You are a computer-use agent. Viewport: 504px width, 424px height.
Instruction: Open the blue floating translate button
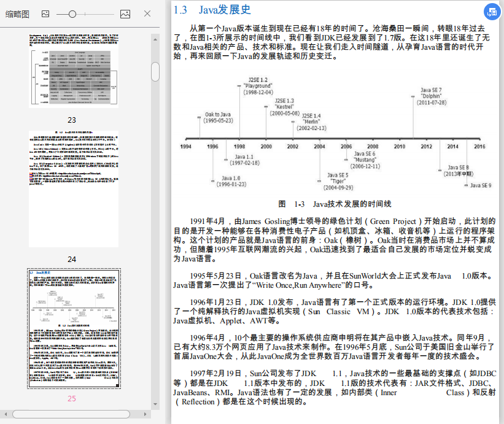point(492,12)
